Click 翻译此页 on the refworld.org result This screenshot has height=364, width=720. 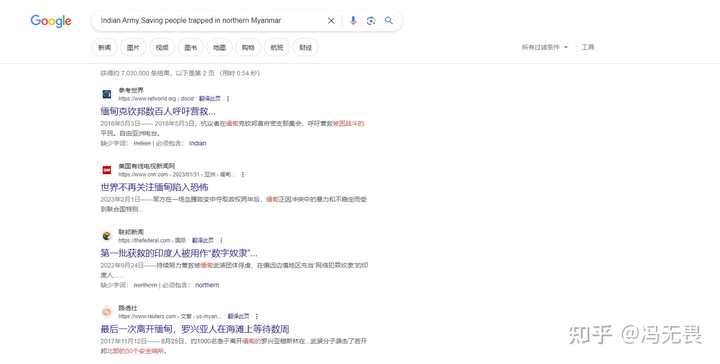point(210,99)
